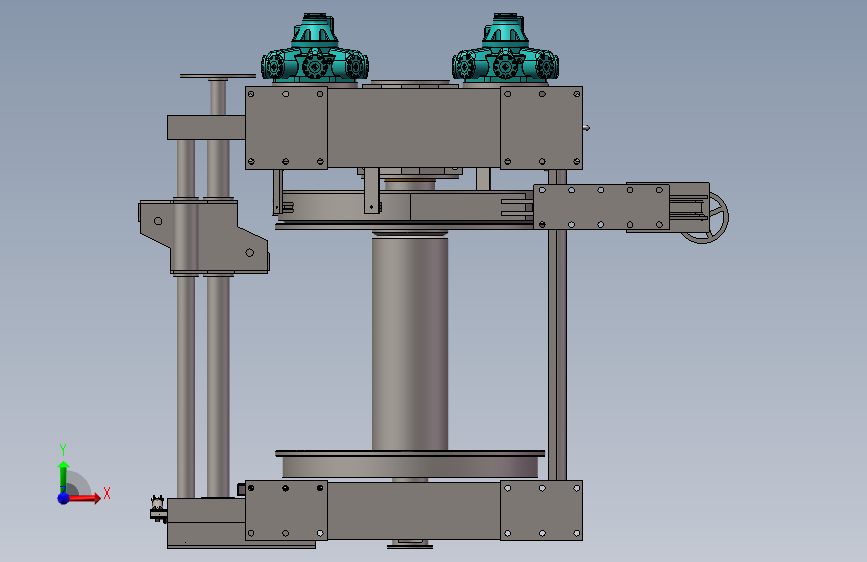Select the ten-hole rail plate beside the handwheel
Screen dimensions: 867x562
(x=602, y=207)
